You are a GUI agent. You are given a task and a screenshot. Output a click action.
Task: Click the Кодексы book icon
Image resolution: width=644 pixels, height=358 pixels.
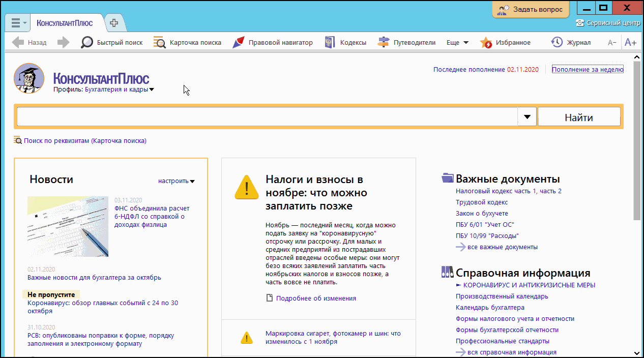pos(330,43)
